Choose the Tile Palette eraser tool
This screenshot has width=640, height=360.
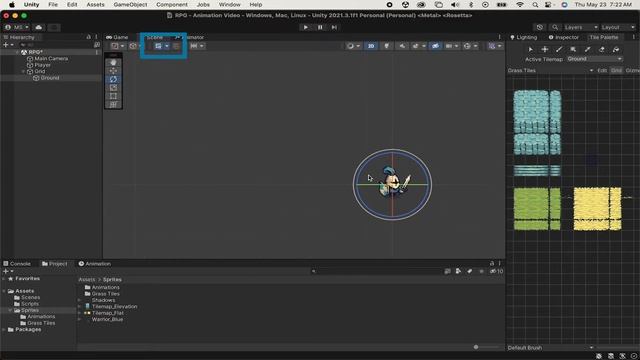602,49
